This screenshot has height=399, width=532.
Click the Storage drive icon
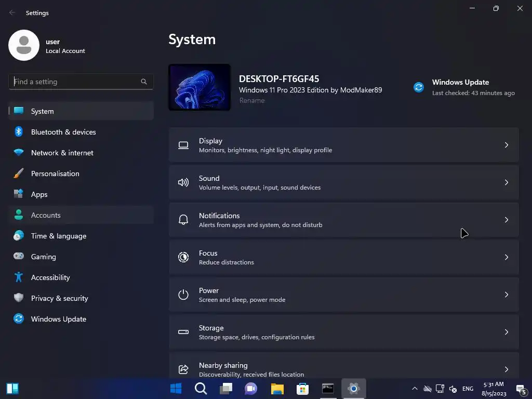pos(183,332)
